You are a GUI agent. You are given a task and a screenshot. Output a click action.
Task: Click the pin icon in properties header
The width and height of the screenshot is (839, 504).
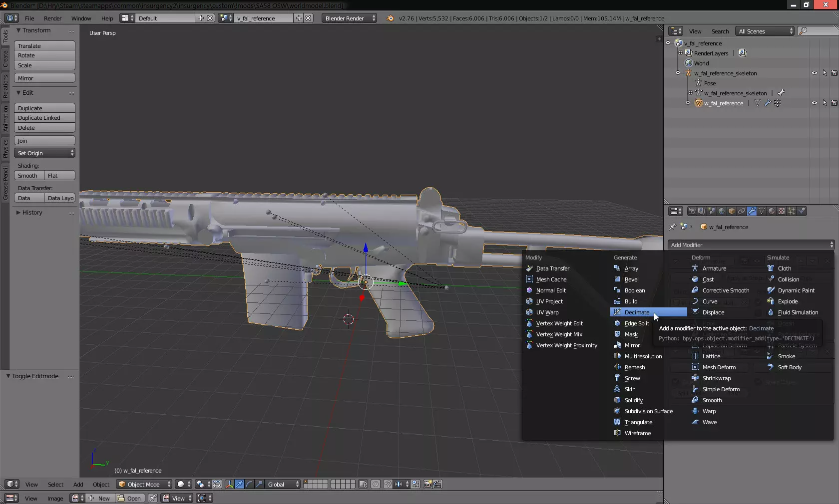pyautogui.click(x=672, y=227)
